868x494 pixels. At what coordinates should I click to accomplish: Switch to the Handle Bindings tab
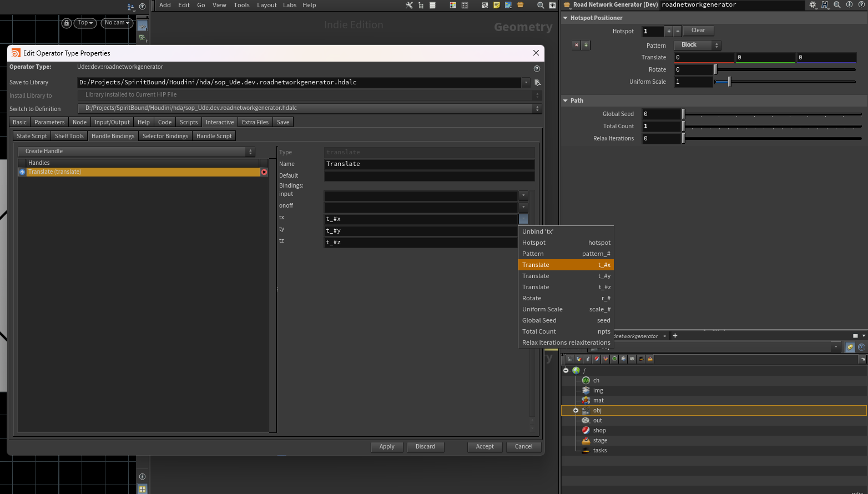(113, 136)
